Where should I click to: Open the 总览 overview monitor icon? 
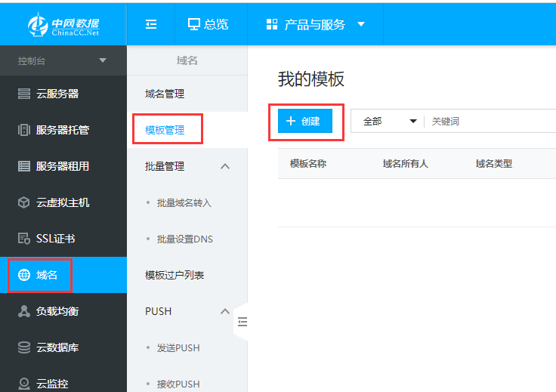pyautogui.click(x=194, y=24)
